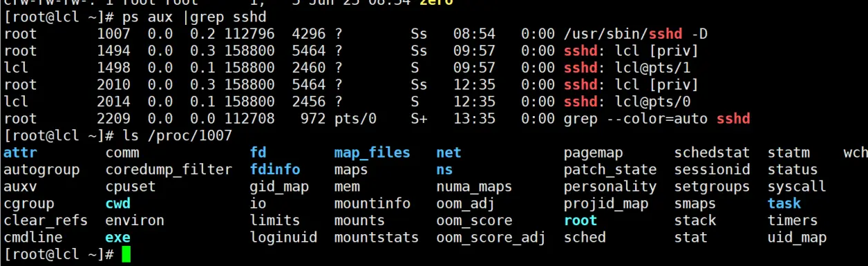
Task: Click the 'patch_state' file name
Action: point(610,169)
